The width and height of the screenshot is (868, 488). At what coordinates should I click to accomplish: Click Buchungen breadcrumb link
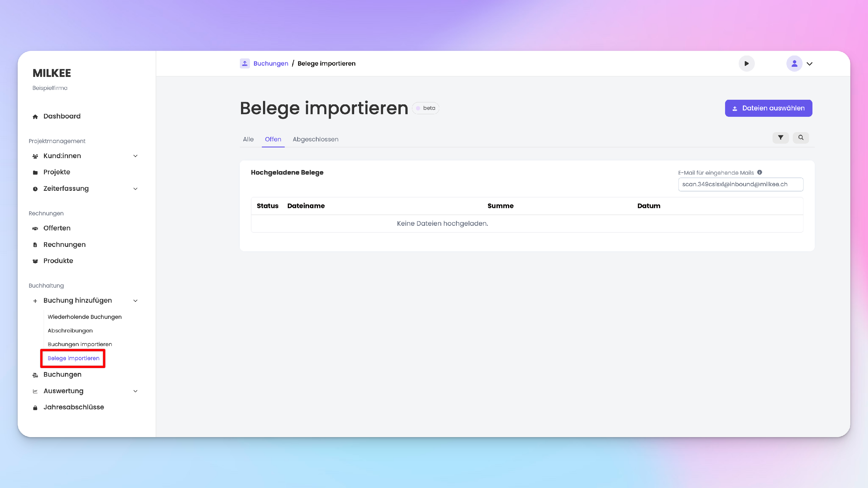(271, 63)
